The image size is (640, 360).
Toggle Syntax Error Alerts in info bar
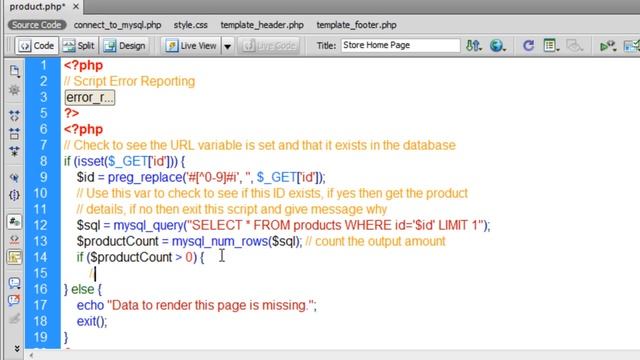[x=14, y=257]
